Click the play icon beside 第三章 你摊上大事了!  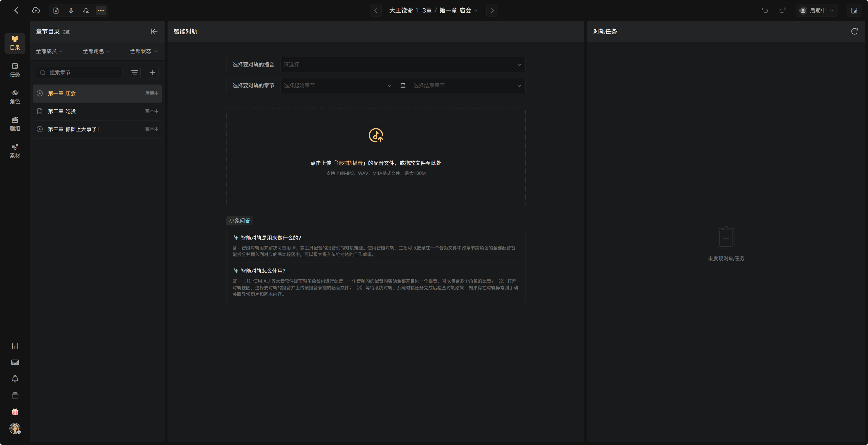click(40, 129)
